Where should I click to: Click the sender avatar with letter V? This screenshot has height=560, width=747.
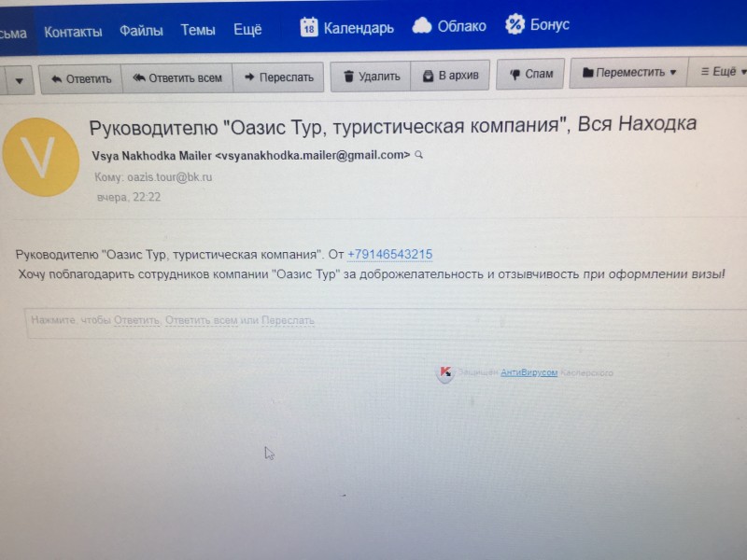[38, 157]
